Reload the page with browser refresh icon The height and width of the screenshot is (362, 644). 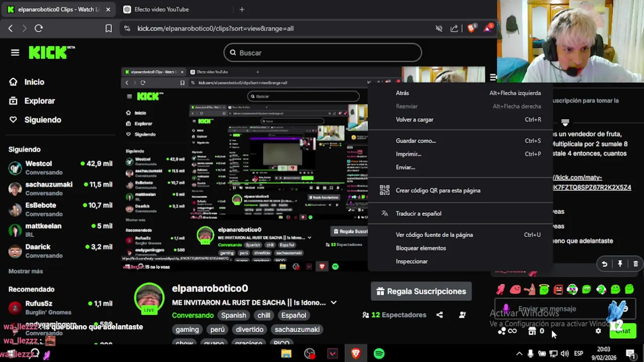(x=38, y=29)
